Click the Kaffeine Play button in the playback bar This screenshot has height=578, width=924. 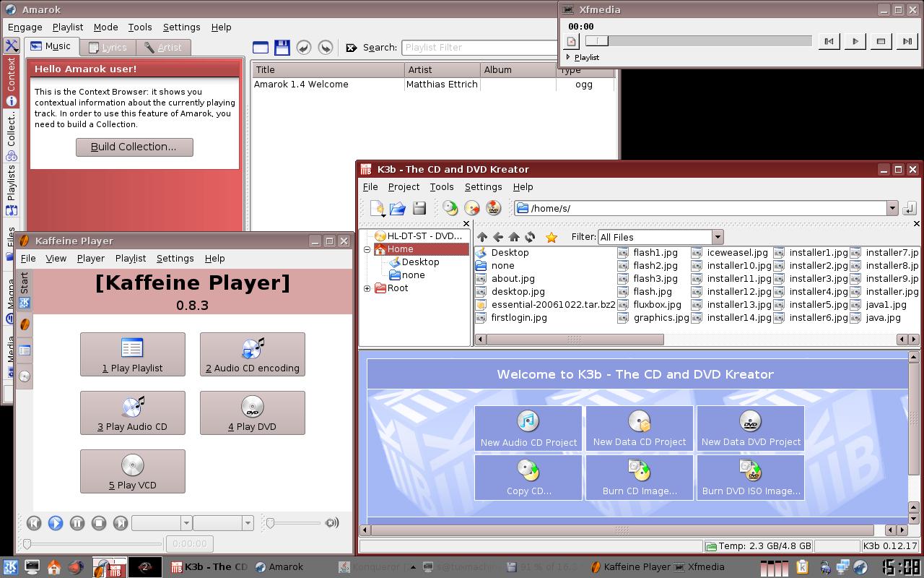click(x=56, y=523)
